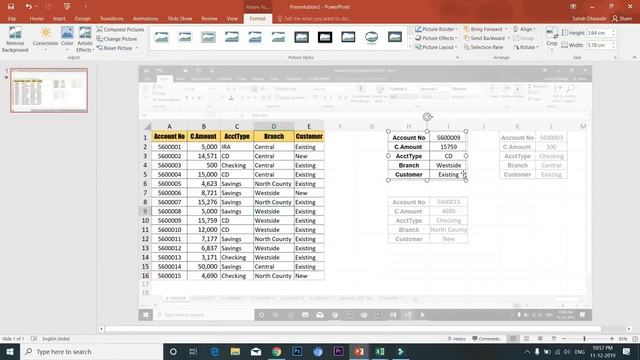
Task: Expand Reset Picture dropdown arrow
Action: [137, 48]
